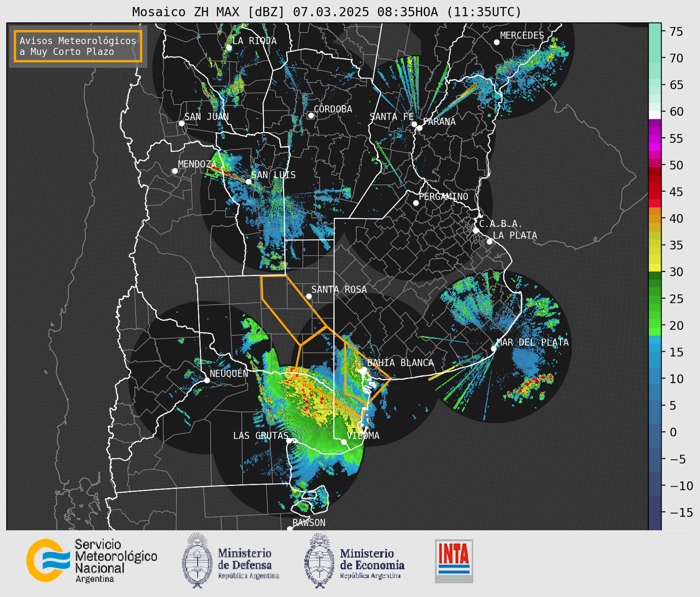Click the MENDOZA city label
This screenshot has width=700, height=597.
(197, 164)
